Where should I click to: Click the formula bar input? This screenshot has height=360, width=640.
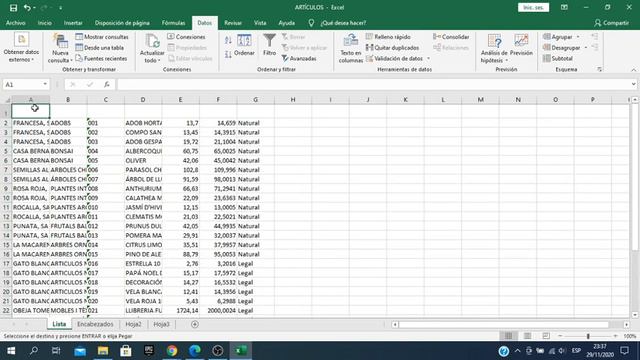click(x=373, y=84)
